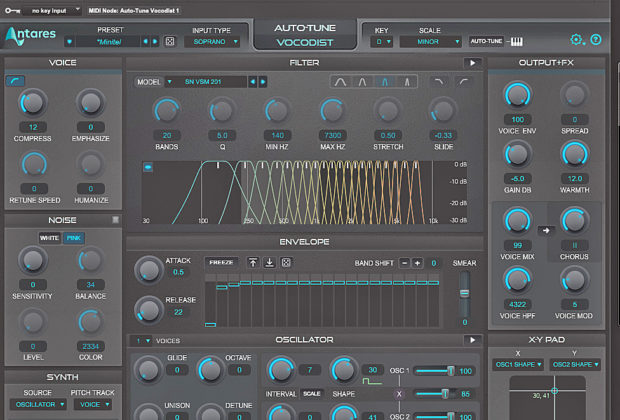This screenshot has width=620, height=420.
Task: Click the VOICE HPF value 4322
Action: pos(517,304)
